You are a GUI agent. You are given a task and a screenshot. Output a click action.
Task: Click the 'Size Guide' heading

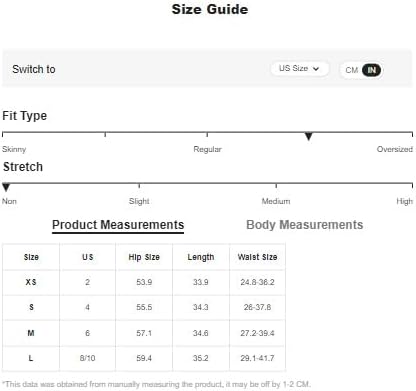(x=210, y=9)
